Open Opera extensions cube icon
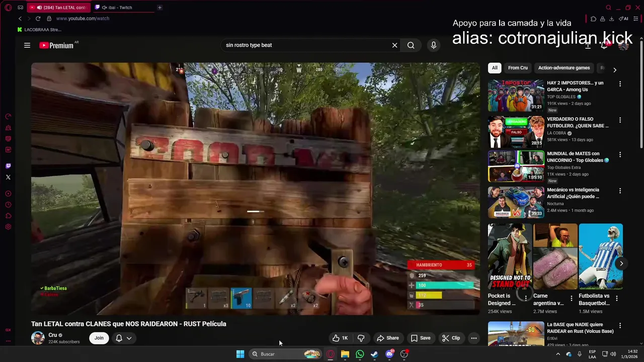Image resolution: width=644 pixels, height=362 pixels. click(x=593, y=19)
